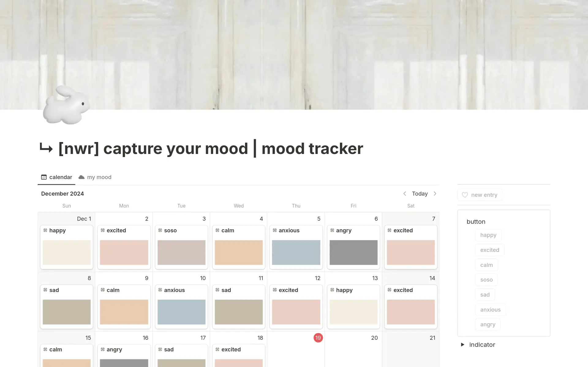Viewport: 588px width, 367px height.
Task: Click the heart icon in new entry
Action: [x=465, y=195]
